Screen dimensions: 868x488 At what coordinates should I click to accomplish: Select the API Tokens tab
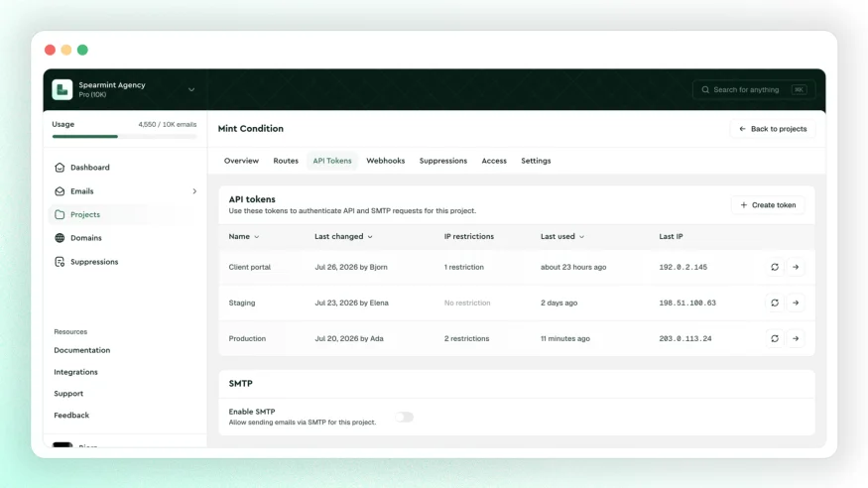click(332, 161)
